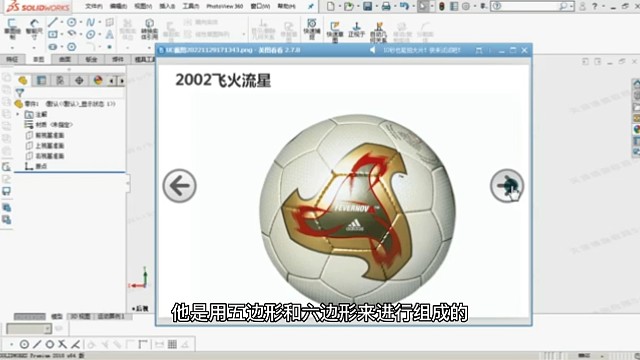Switch to the 曲面 (Surfaces) tab

(65, 59)
